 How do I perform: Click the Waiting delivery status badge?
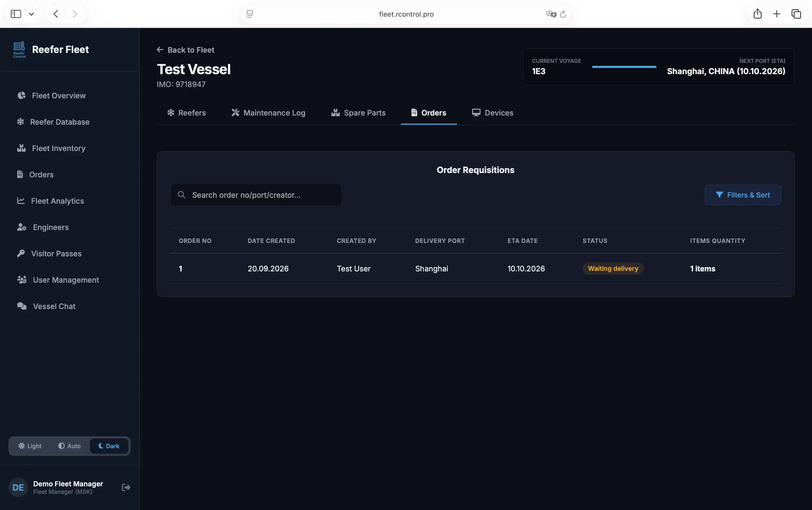click(613, 268)
